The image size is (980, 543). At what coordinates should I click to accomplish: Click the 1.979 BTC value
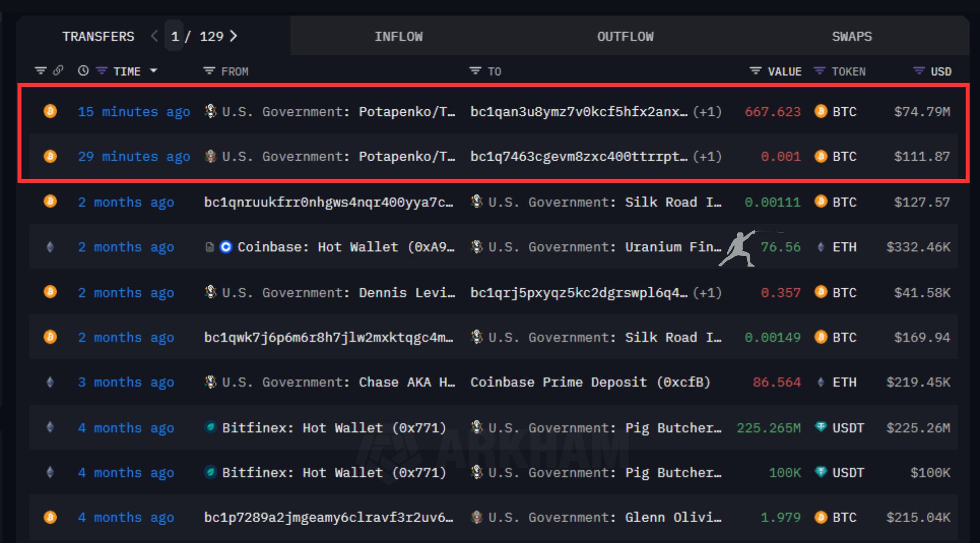point(781,517)
